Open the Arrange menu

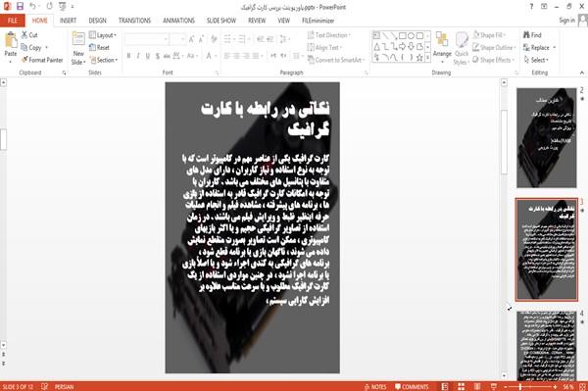tap(442, 46)
